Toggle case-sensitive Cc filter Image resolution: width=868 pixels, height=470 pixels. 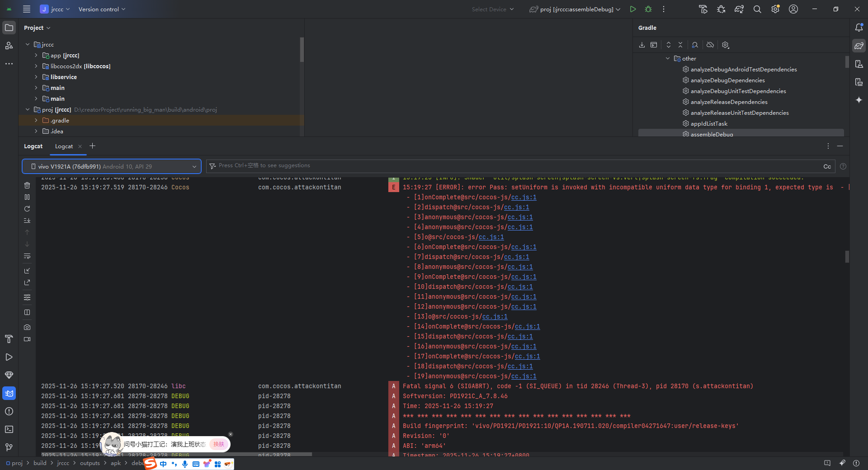tap(827, 166)
